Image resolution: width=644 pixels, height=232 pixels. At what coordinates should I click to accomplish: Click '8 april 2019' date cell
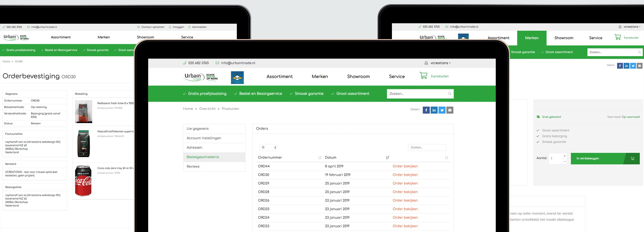334,166
